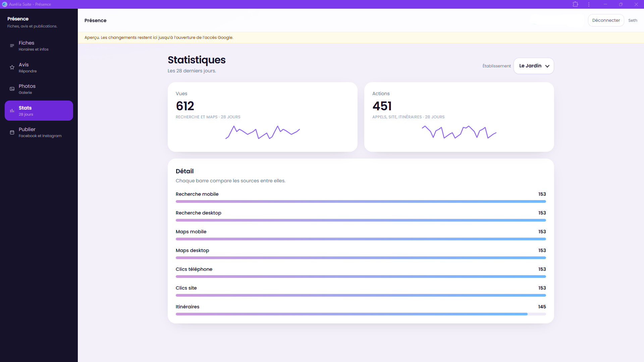Open the Photos Galerie section

pos(39,89)
